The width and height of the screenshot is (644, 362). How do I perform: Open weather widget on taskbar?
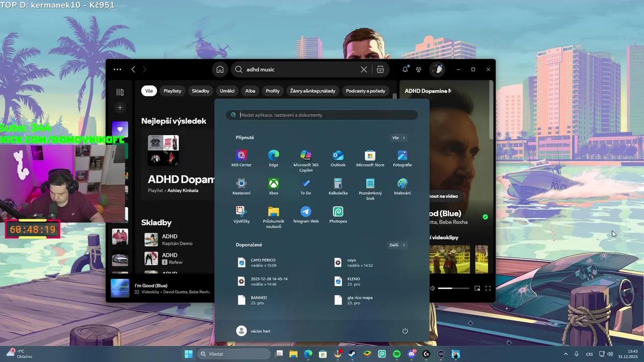tap(19, 353)
